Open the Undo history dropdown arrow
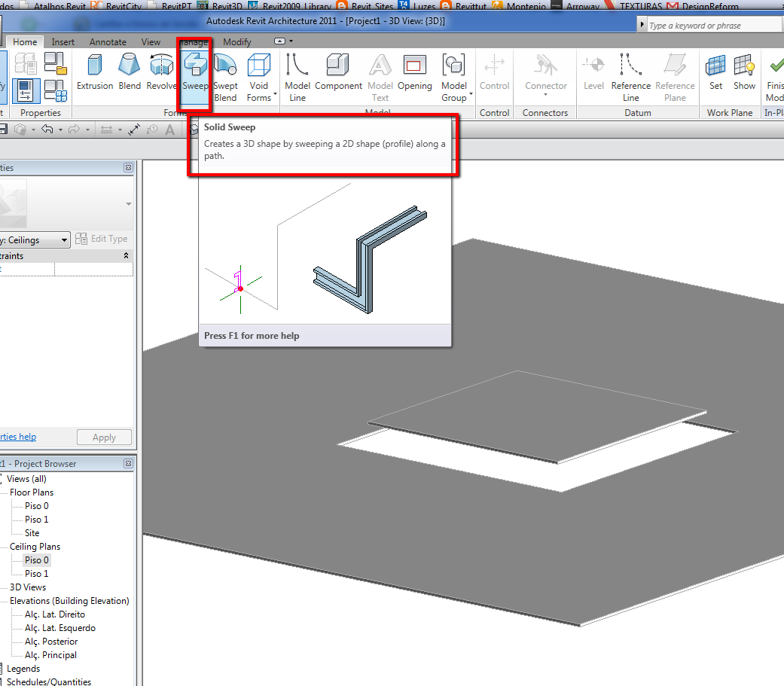Screen dimensions: 784x686 [60, 130]
